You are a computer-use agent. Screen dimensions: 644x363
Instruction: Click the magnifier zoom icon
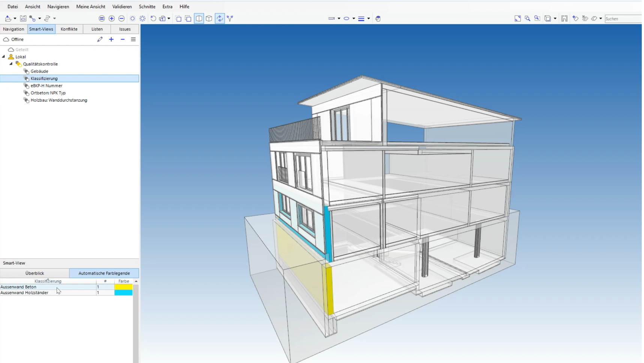[527, 18]
